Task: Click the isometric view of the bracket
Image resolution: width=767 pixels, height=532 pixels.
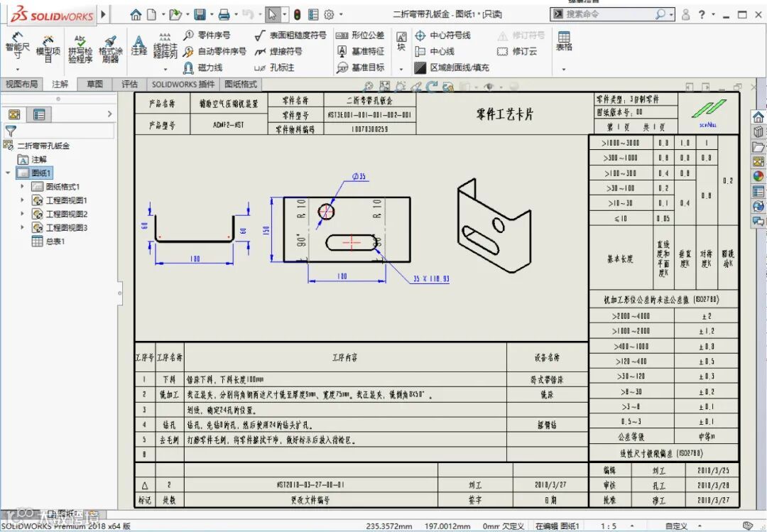Action: (x=494, y=226)
